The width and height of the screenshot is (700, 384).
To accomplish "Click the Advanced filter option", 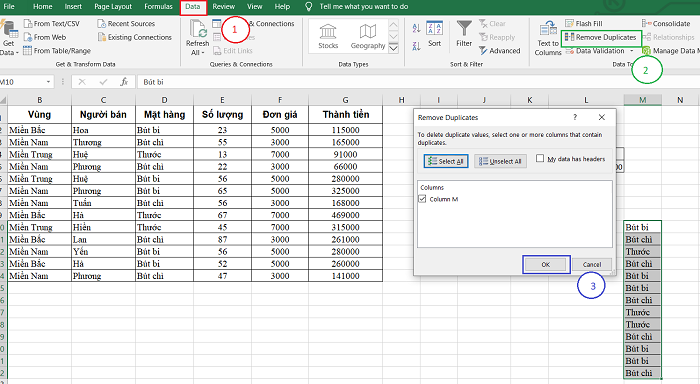I will [x=500, y=51].
